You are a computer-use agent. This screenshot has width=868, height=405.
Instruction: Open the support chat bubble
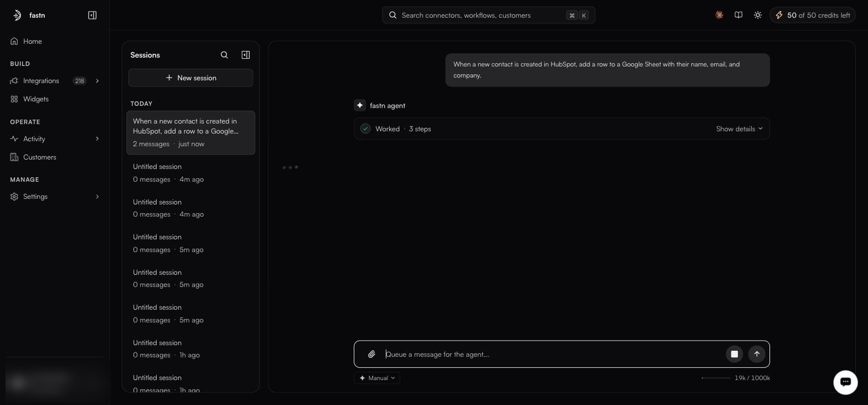(845, 382)
